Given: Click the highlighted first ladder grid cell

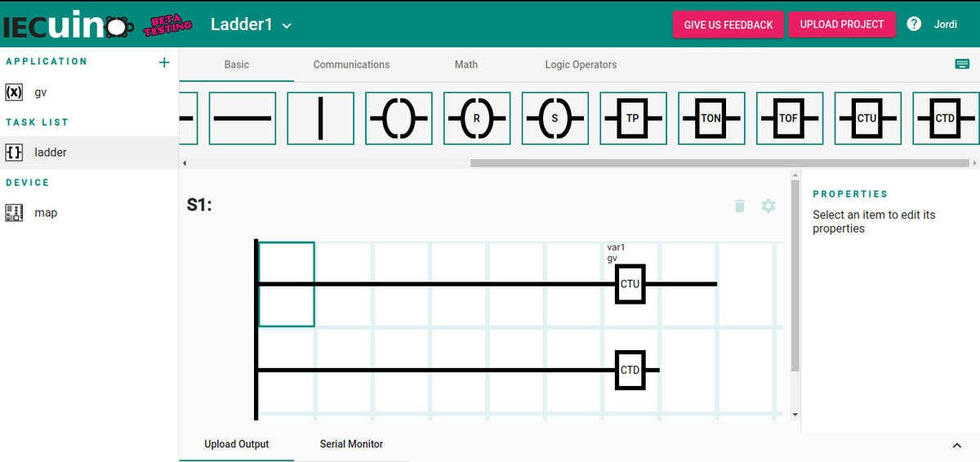Looking at the screenshot, I should click(x=287, y=284).
